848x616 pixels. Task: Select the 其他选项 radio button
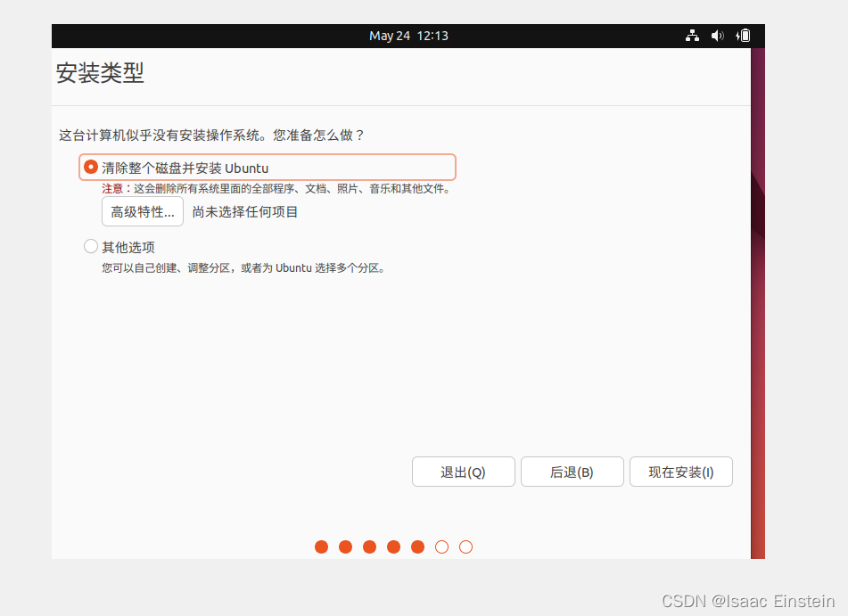click(91, 247)
